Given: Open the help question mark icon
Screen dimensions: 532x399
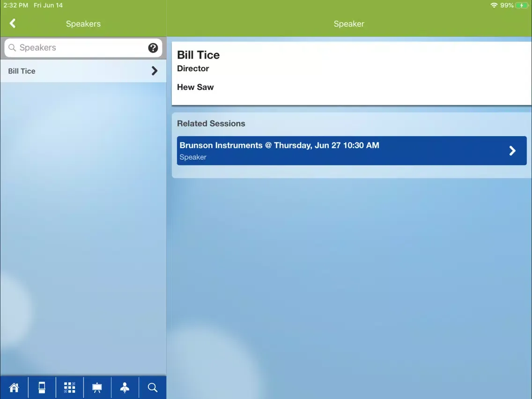Looking at the screenshot, I should click(x=153, y=48).
